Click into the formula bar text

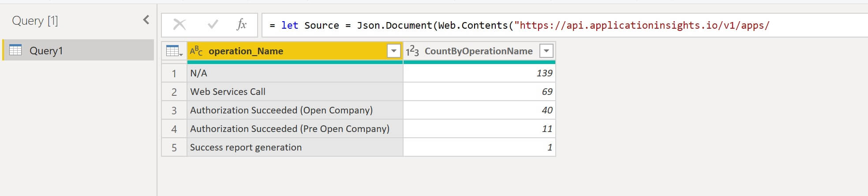pyautogui.click(x=565, y=25)
